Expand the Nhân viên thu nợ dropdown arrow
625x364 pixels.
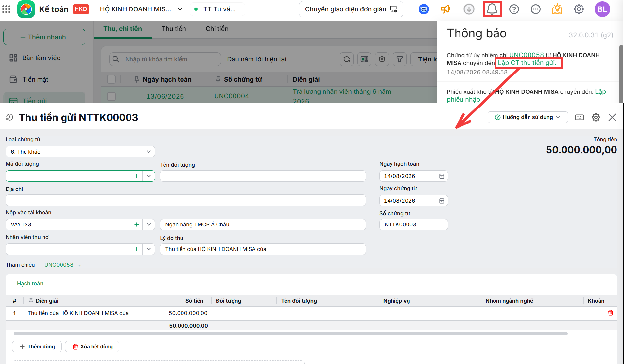pyautogui.click(x=149, y=249)
